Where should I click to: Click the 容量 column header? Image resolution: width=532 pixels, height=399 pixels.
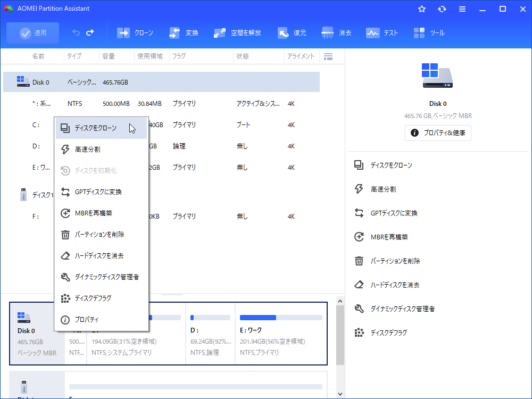[x=109, y=56]
